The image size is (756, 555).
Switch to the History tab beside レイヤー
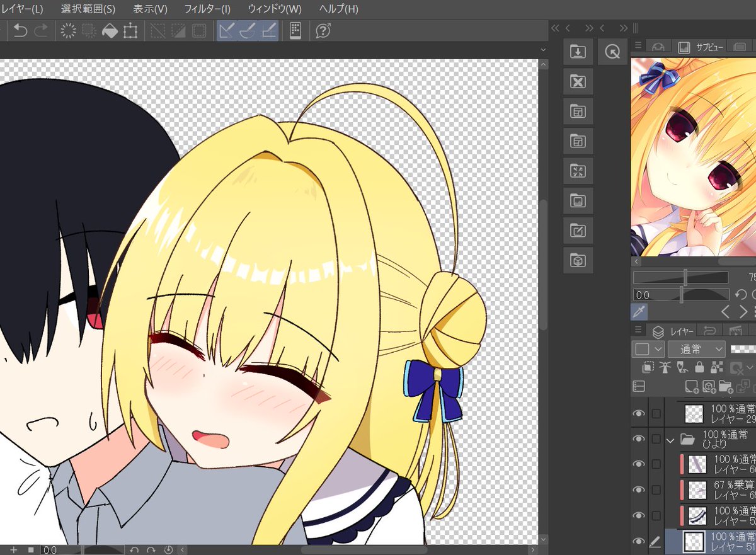point(709,331)
